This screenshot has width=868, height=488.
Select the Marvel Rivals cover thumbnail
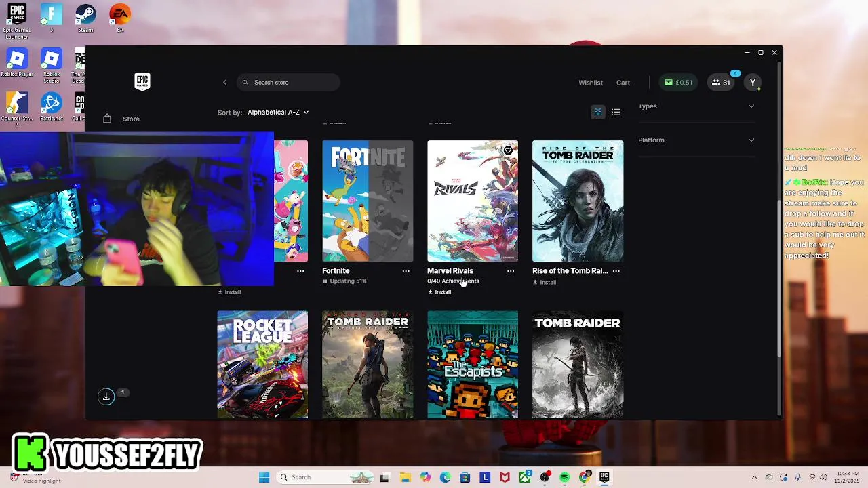point(473,201)
